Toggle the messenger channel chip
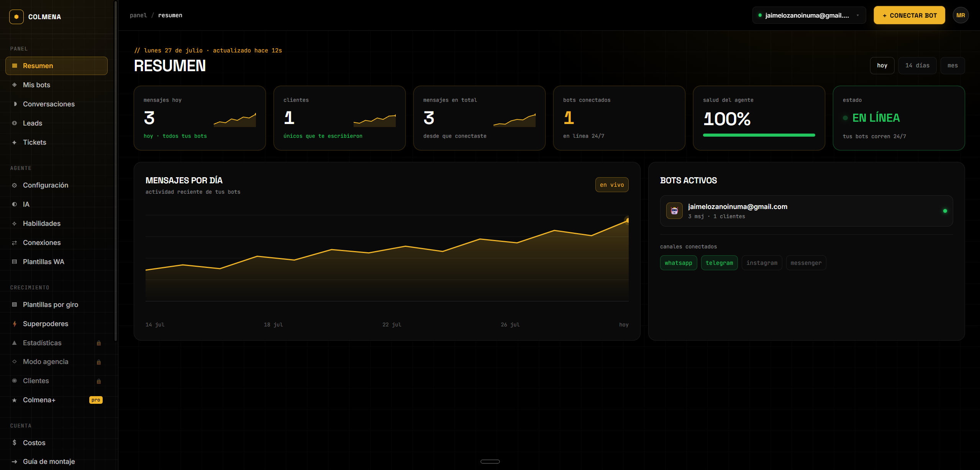Image resolution: width=980 pixels, height=470 pixels. [x=806, y=263]
